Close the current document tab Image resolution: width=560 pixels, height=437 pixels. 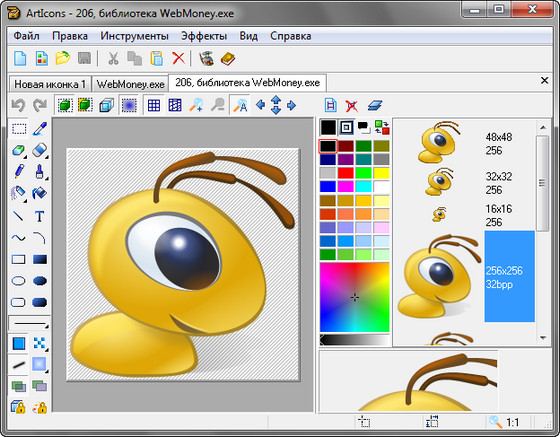coord(544,80)
